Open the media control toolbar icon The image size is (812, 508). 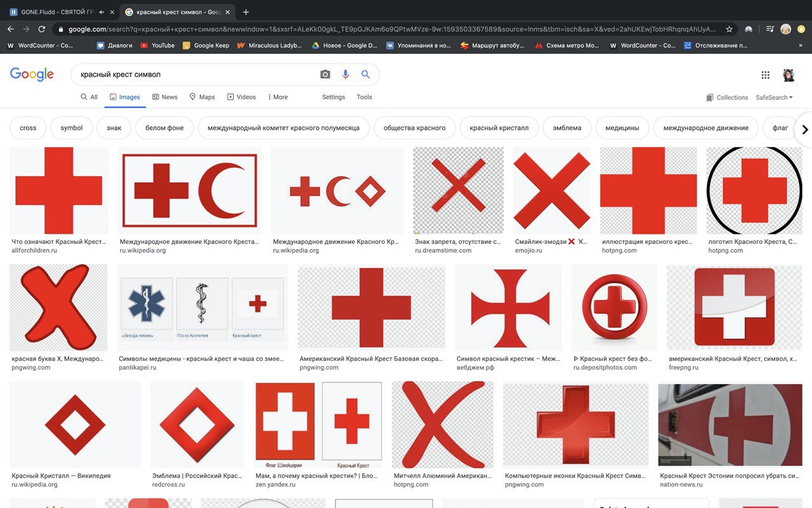pyautogui.click(x=769, y=29)
